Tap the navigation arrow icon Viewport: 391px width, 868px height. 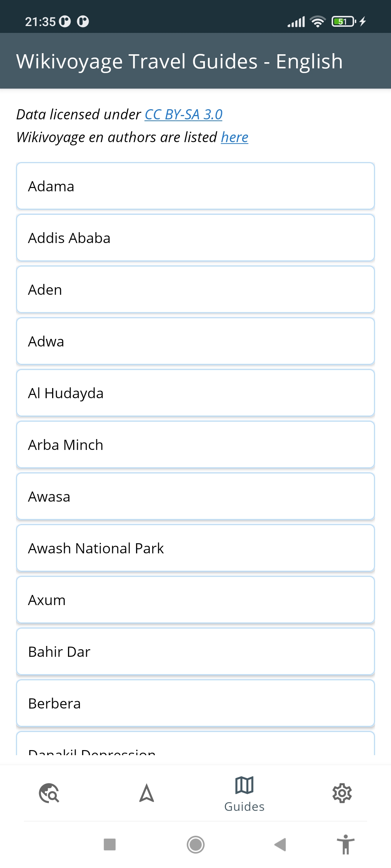[x=147, y=793]
